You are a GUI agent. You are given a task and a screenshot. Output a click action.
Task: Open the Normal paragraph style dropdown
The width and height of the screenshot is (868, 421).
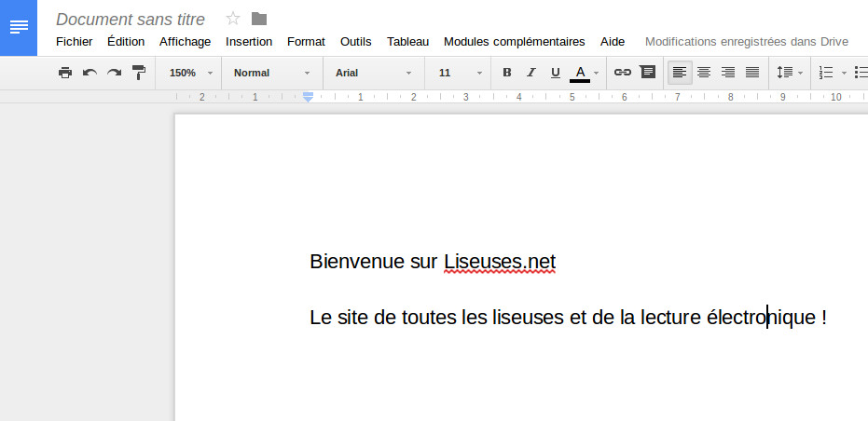pyautogui.click(x=272, y=73)
